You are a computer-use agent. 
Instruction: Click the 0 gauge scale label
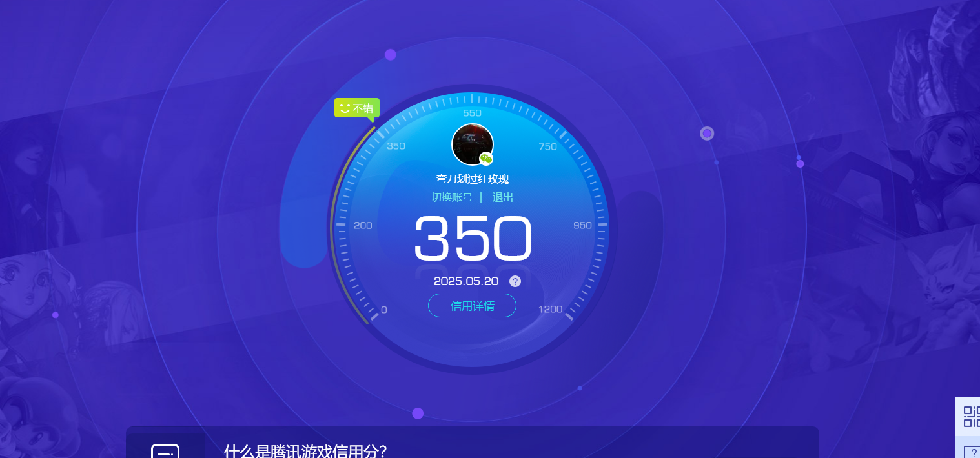tap(384, 310)
